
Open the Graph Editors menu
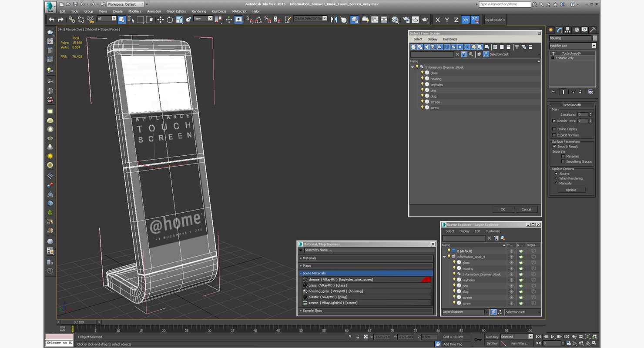coord(176,11)
